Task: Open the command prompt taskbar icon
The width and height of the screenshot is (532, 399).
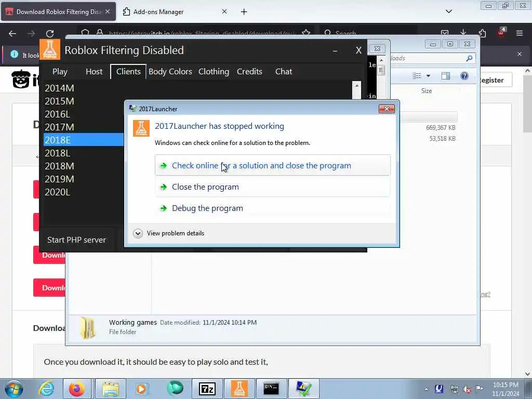Action: click(x=271, y=389)
